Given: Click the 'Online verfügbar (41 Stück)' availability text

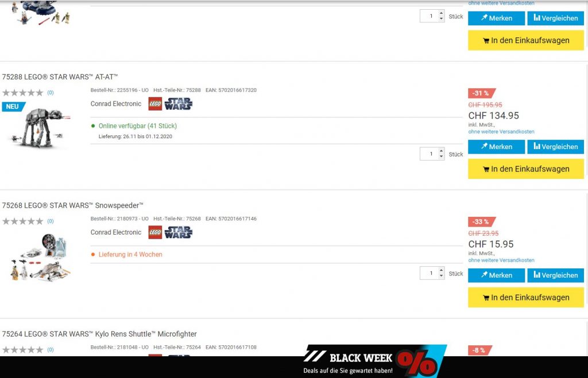Looking at the screenshot, I should tap(137, 126).
